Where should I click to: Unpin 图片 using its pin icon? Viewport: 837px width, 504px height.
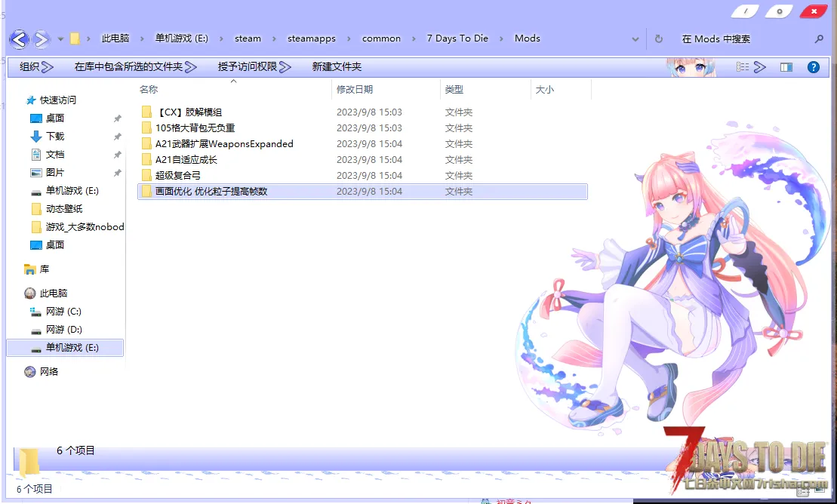118,173
